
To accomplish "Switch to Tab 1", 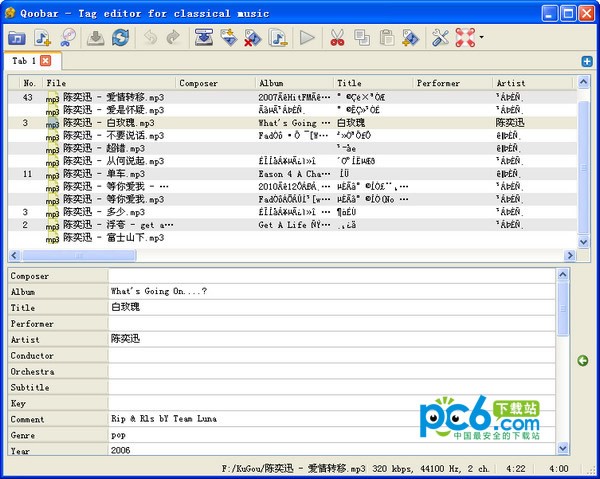I will coord(24,61).
